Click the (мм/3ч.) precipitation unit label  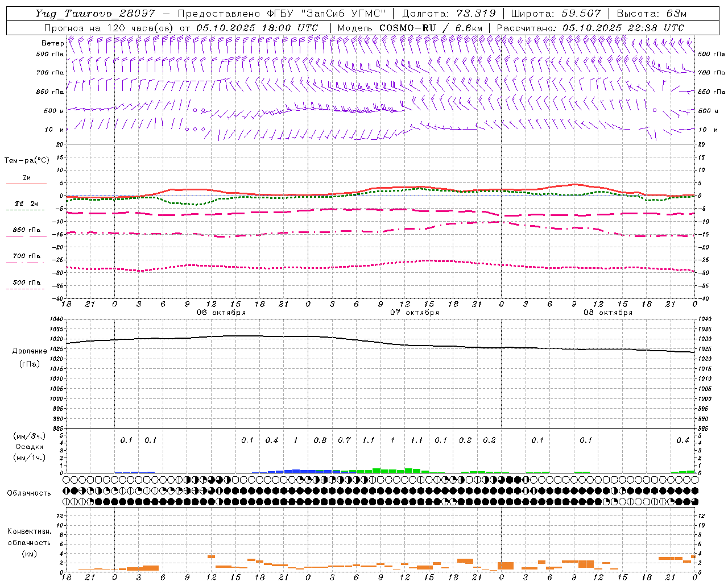point(29,436)
